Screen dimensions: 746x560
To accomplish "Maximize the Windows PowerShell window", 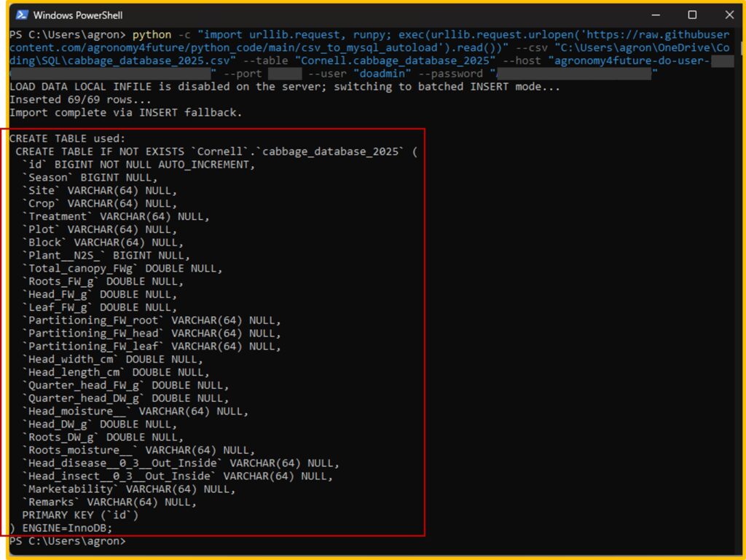I will 692,15.
